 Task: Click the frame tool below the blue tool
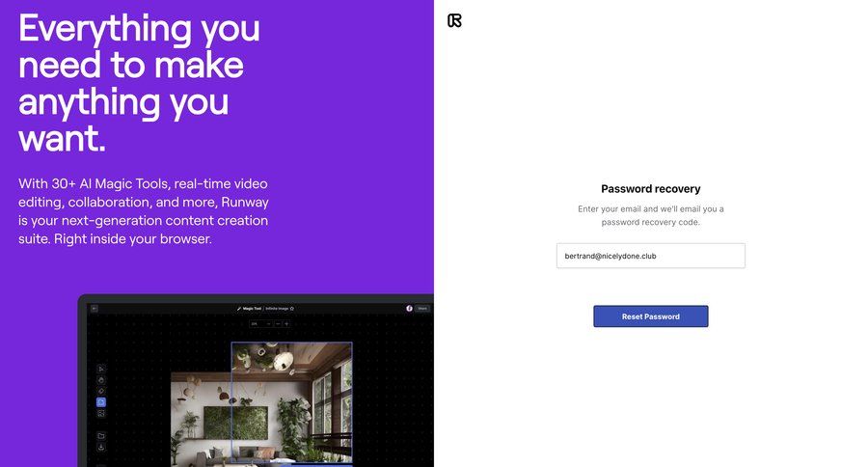101,413
